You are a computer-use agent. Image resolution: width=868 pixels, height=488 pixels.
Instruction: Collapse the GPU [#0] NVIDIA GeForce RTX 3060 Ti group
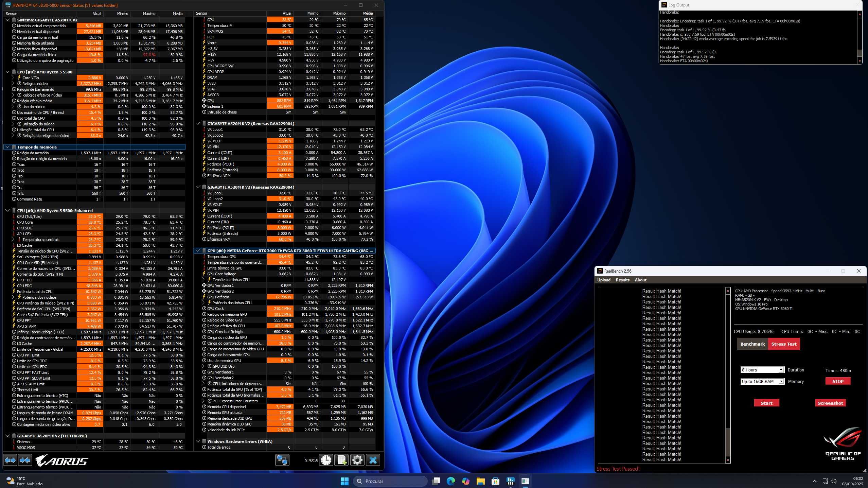[x=198, y=250]
